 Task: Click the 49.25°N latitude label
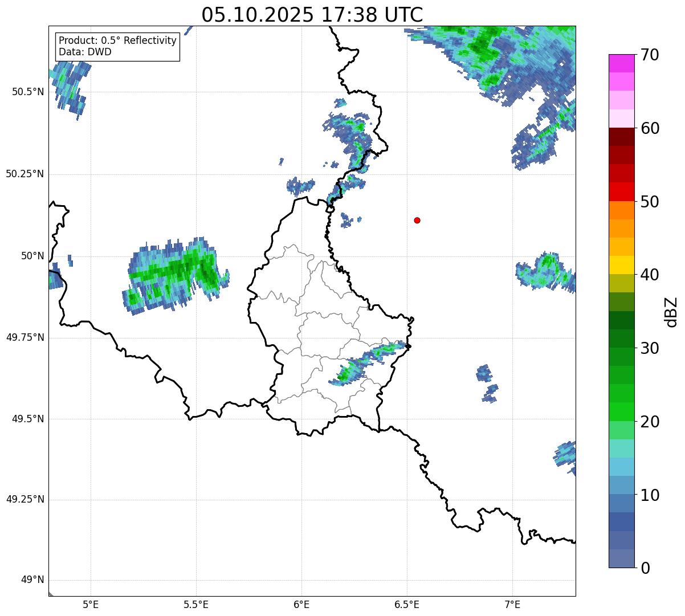25,499
